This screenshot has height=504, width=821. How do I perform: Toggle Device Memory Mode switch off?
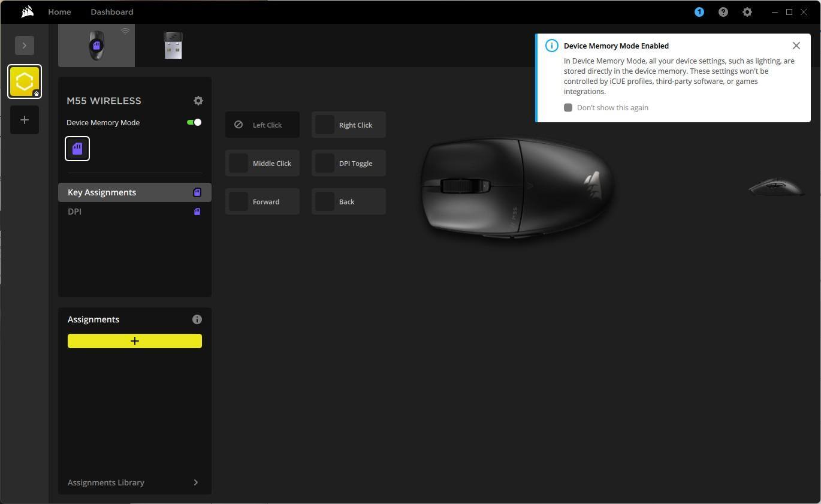coord(194,122)
